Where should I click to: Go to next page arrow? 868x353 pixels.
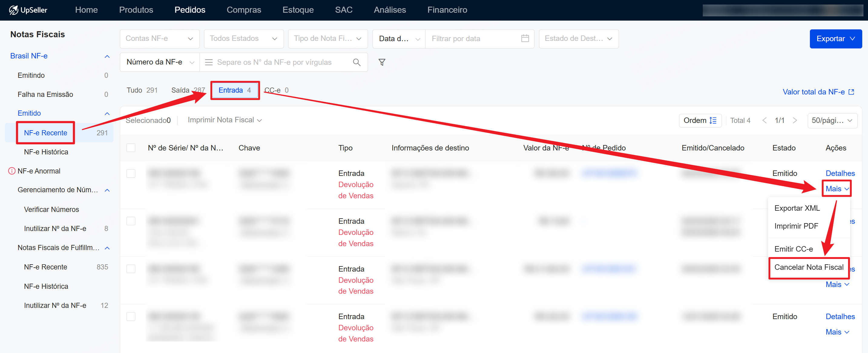795,121
